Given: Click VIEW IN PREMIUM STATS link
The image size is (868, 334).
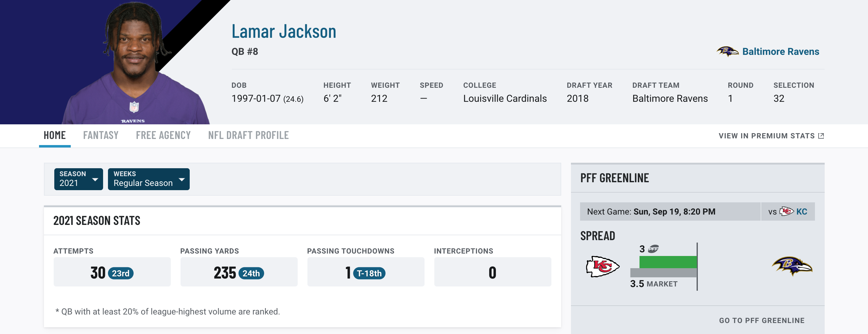Looking at the screenshot, I should coord(771,135).
